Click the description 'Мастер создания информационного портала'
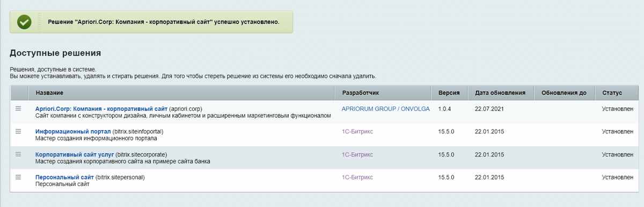Screen dimensions: 644x207 pyautogui.click(x=96, y=138)
